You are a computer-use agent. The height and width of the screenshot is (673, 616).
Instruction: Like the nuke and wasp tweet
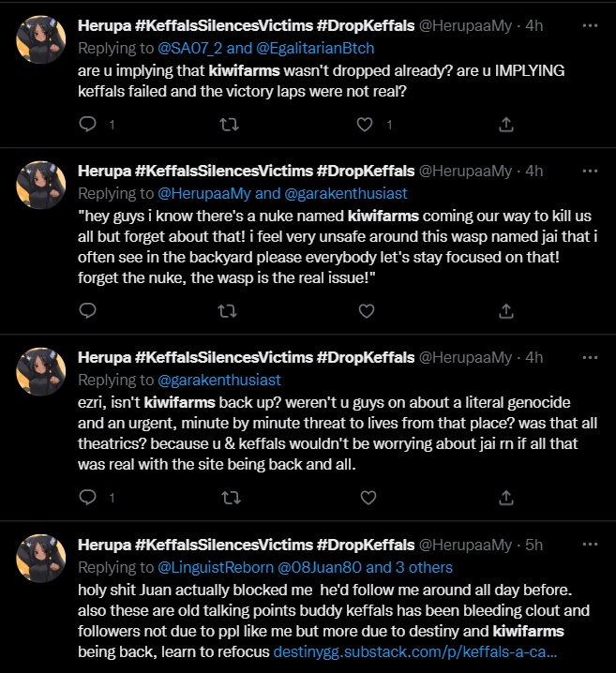pyautogui.click(x=367, y=310)
